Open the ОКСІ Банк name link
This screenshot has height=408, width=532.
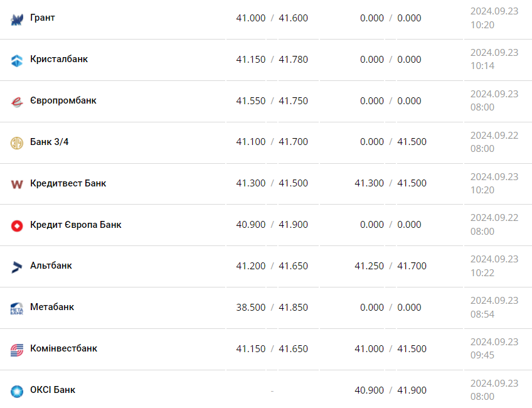(53, 390)
